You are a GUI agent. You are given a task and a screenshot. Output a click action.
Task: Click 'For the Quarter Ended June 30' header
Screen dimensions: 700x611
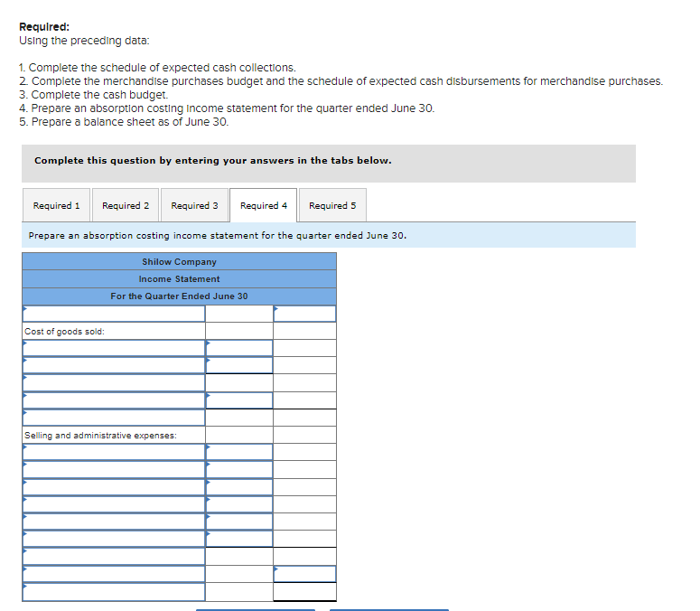179,296
